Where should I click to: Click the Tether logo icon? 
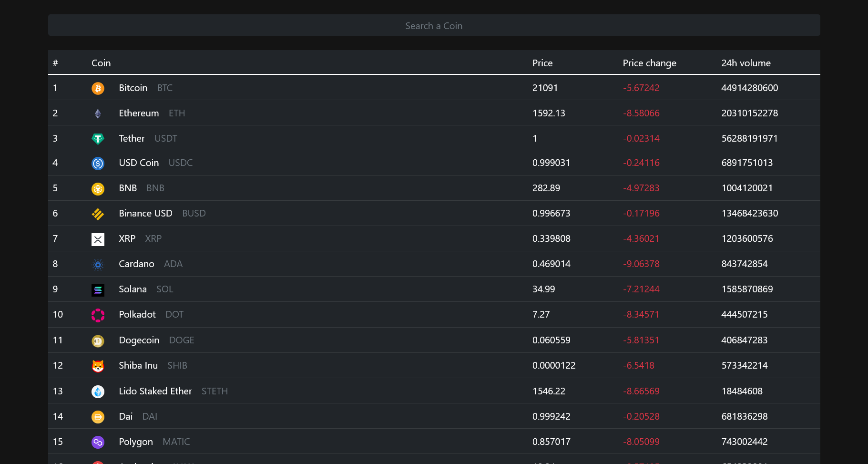pyautogui.click(x=98, y=139)
